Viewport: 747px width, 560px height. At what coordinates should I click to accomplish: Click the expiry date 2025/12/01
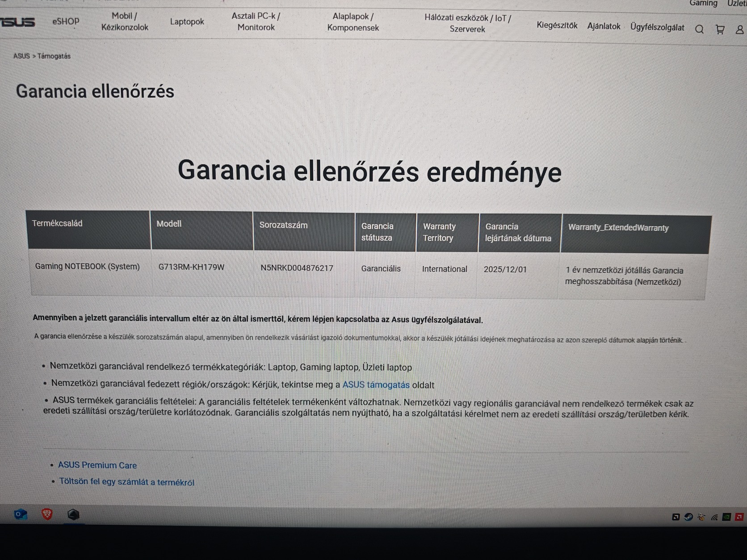tap(505, 269)
